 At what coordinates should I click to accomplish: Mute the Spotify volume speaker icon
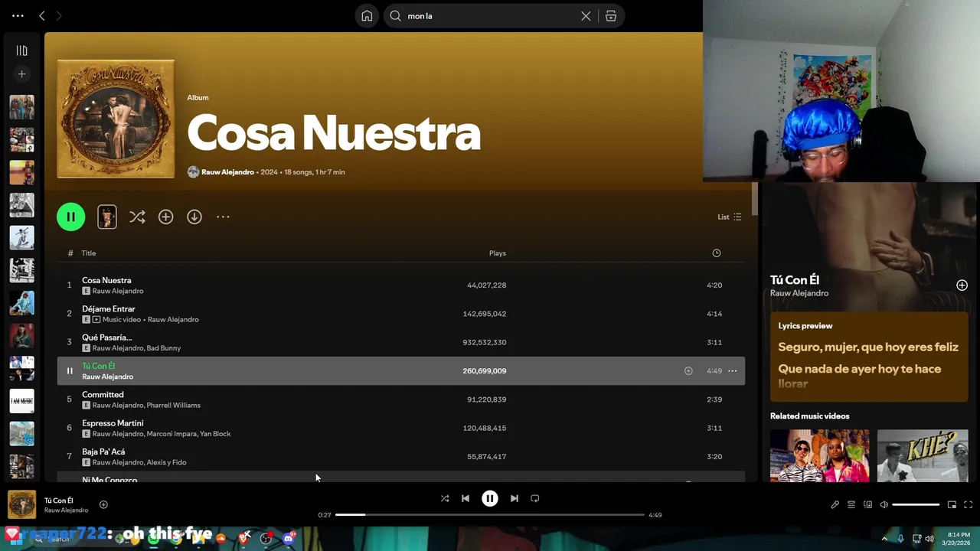[x=884, y=504]
